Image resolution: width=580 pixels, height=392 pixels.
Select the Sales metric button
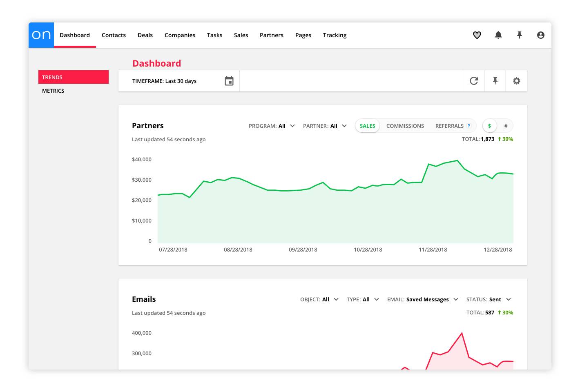[367, 126]
